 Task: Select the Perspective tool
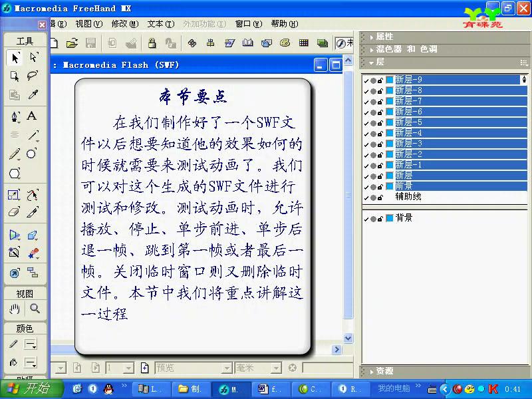[x=15, y=235]
